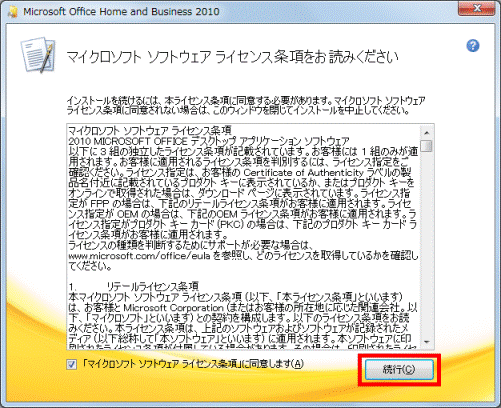The image size is (501, 408).
Task: Click the www.microsoft.com/office/eula text
Action: [139, 256]
